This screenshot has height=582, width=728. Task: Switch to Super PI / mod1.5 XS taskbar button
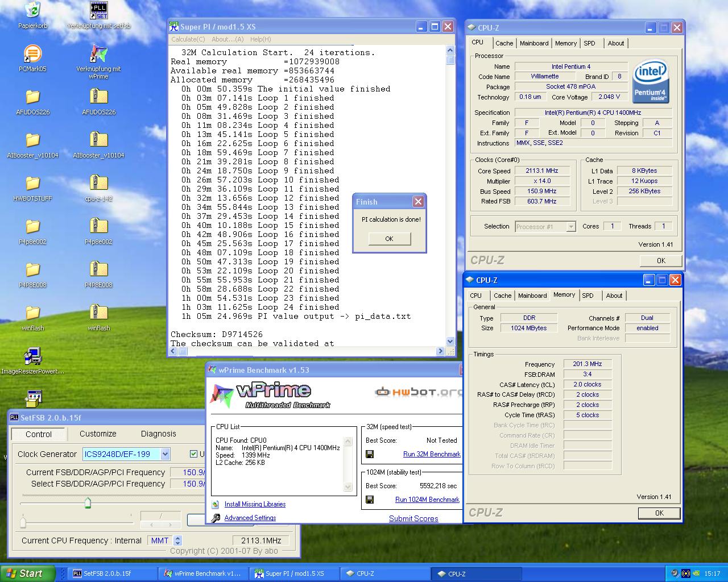(295, 573)
